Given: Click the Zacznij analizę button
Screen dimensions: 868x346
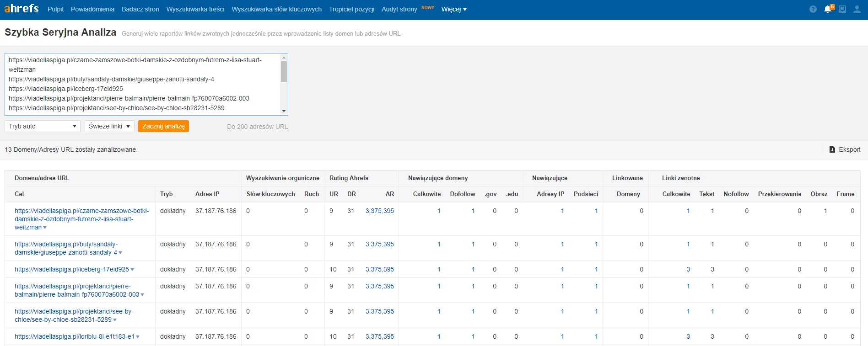Looking at the screenshot, I should tap(163, 126).
